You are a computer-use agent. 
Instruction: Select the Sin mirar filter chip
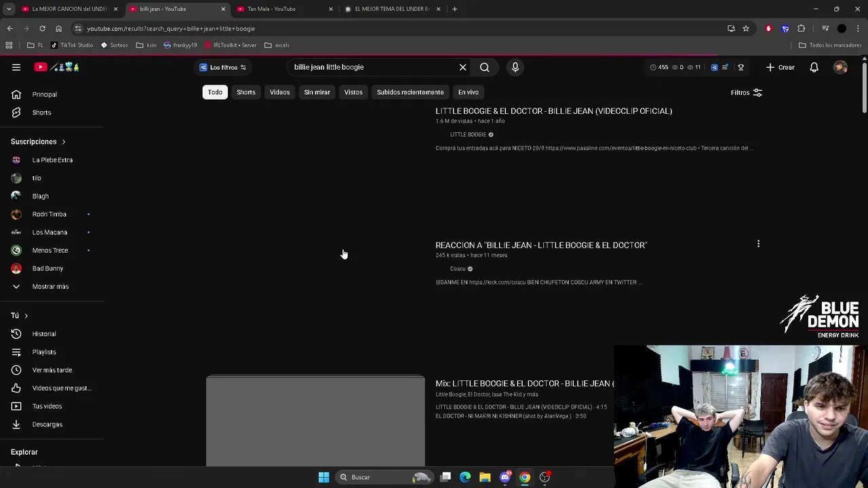(x=317, y=92)
